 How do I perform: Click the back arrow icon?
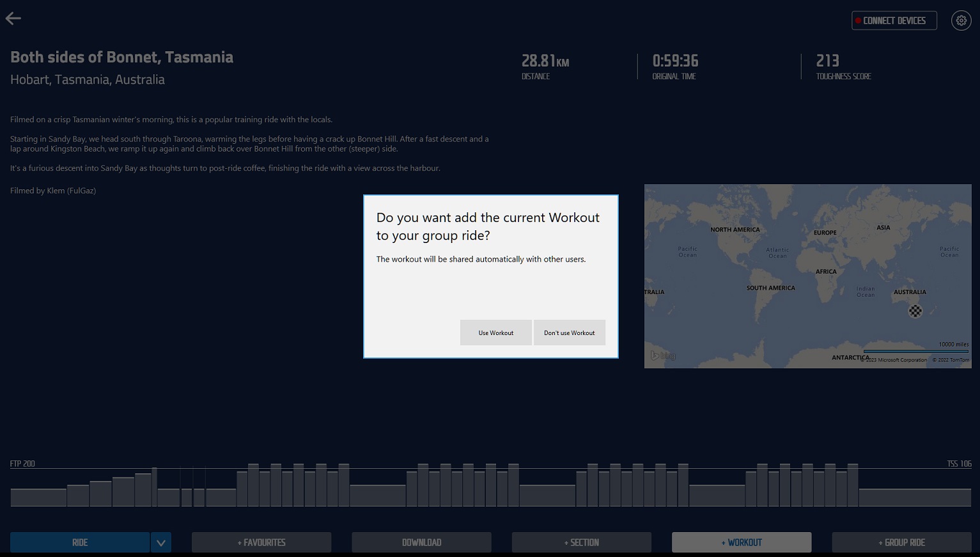coord(13,19)
